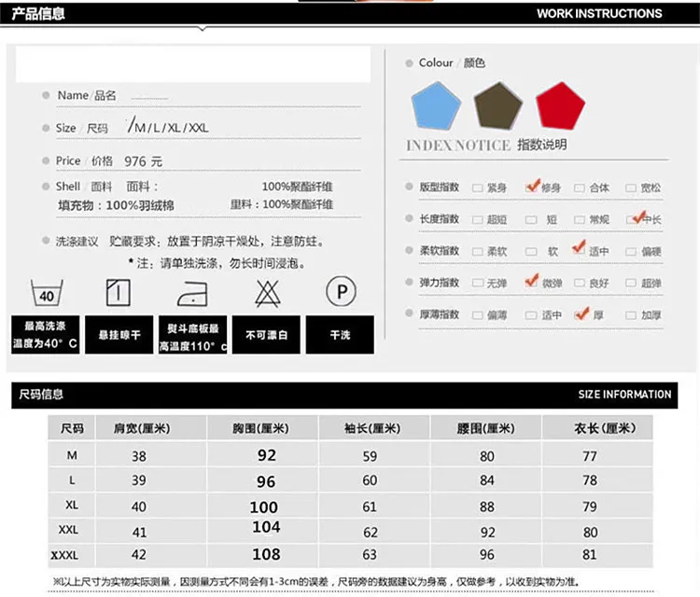Viewport: 700px width, 597px height.
Task: Check the 紧身 fit checkbox
Action: tap(478, 187)
